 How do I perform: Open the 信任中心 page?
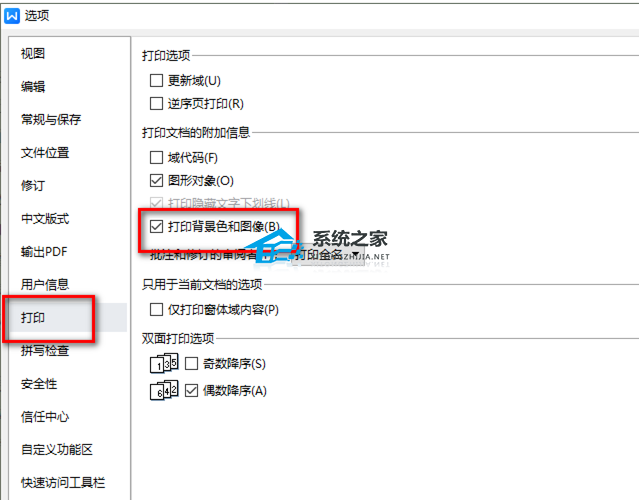pos(45,416)
